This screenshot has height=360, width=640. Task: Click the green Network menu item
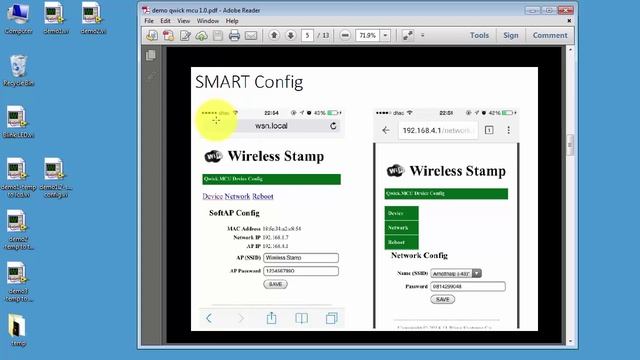[x=401, y=228]
